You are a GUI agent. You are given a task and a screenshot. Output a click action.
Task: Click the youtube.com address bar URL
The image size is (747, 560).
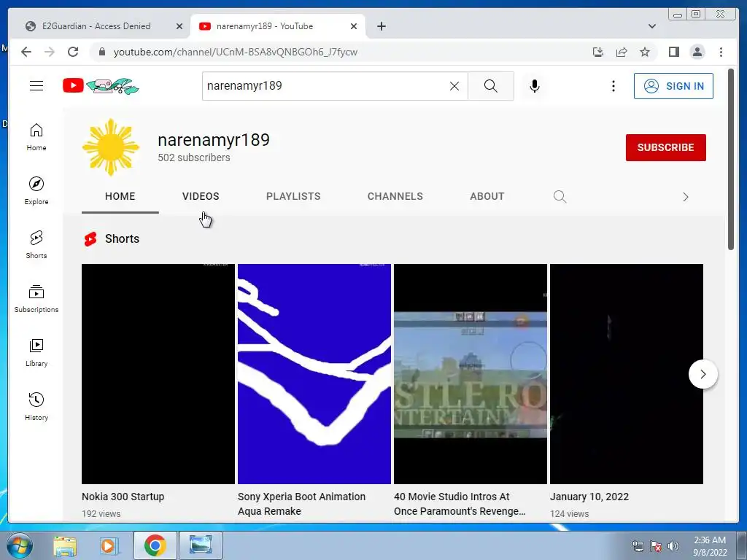(x=236, y=52)
